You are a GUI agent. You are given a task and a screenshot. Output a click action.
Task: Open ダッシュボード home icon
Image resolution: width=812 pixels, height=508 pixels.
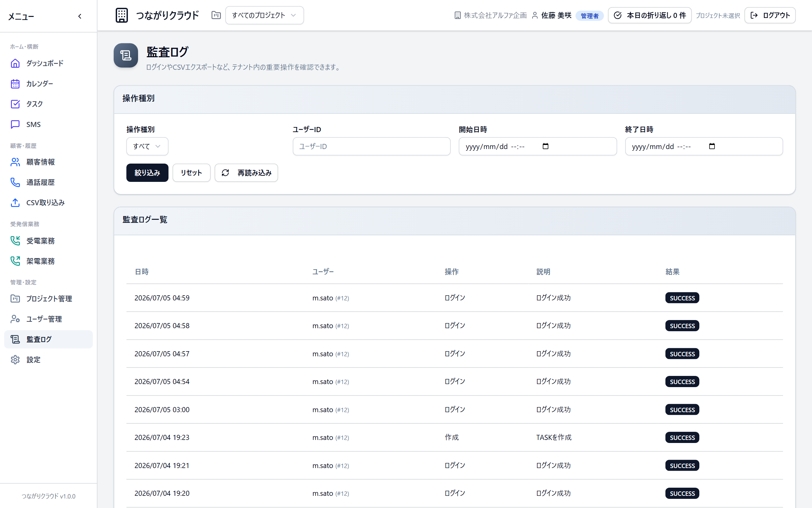pyautogui.click(x=15, y=63)
